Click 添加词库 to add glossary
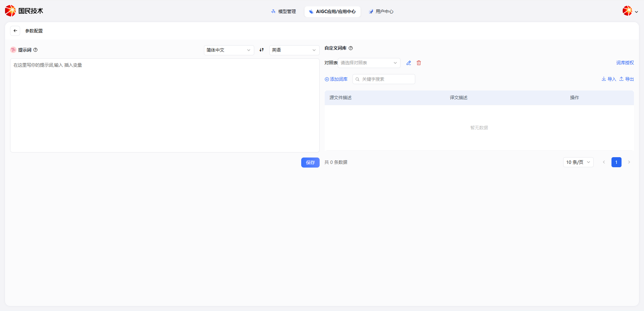The image size is (644, 311). 336,79
